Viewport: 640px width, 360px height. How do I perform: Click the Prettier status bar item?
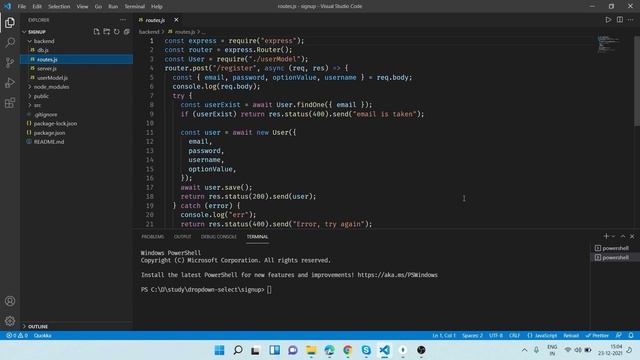[597, 336]
